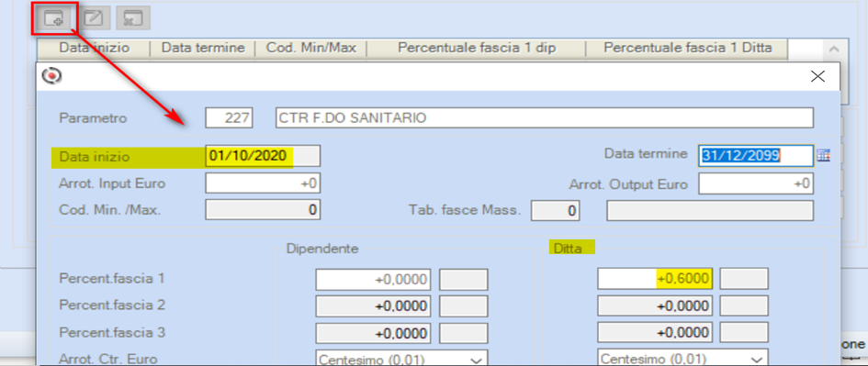
Task: Click the Percent.fascia 2 label
Action: pos(112,305)
